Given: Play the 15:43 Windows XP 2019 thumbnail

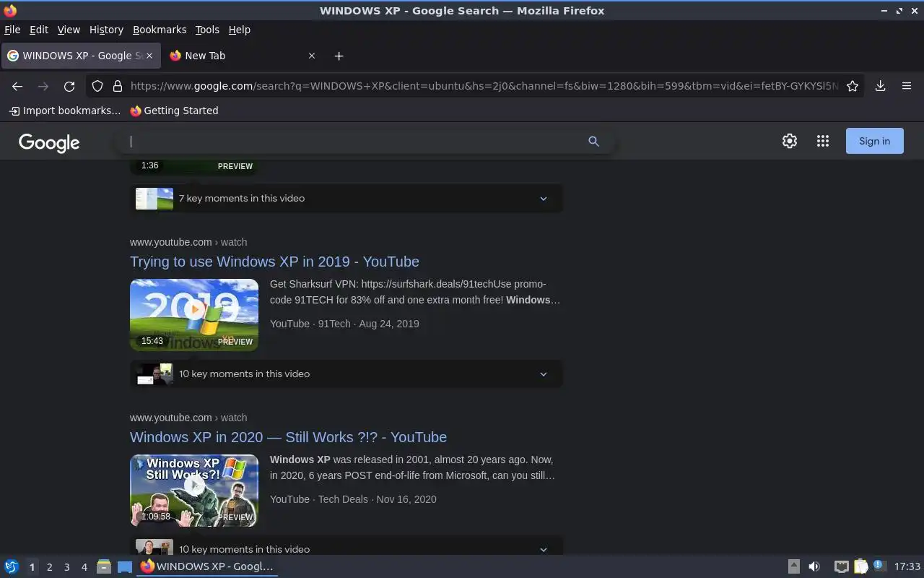Looking at the screenshot, I should [x=194, y=314].
